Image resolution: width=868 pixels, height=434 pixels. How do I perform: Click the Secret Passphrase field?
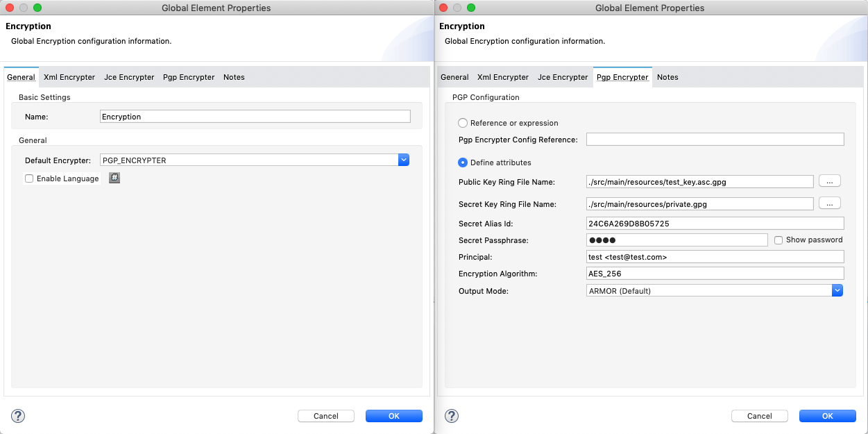[677, 239]
